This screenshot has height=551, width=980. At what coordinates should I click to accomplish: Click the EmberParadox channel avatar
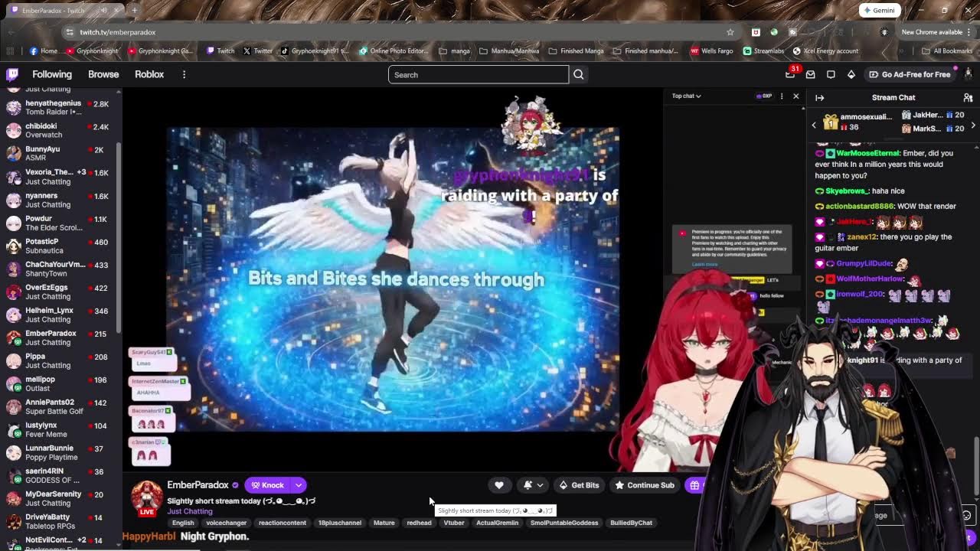point(147,497)
